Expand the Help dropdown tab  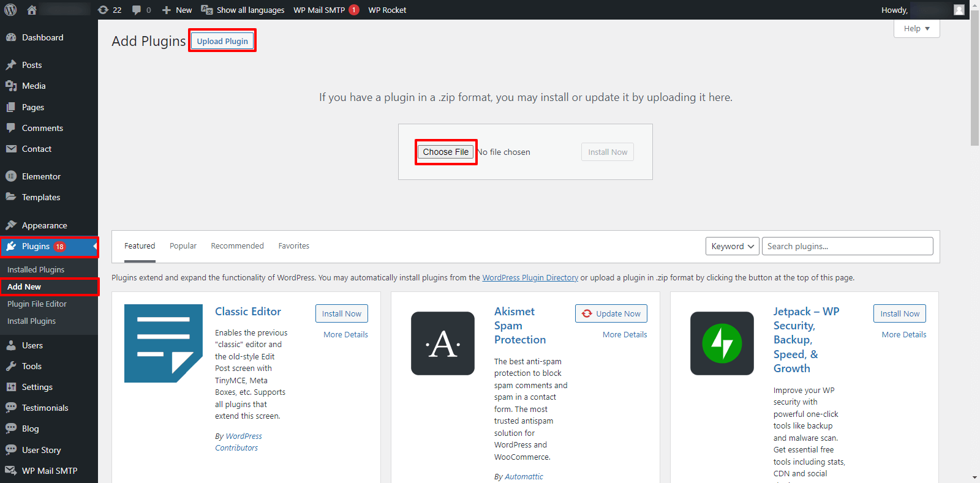tap(916, 28)
